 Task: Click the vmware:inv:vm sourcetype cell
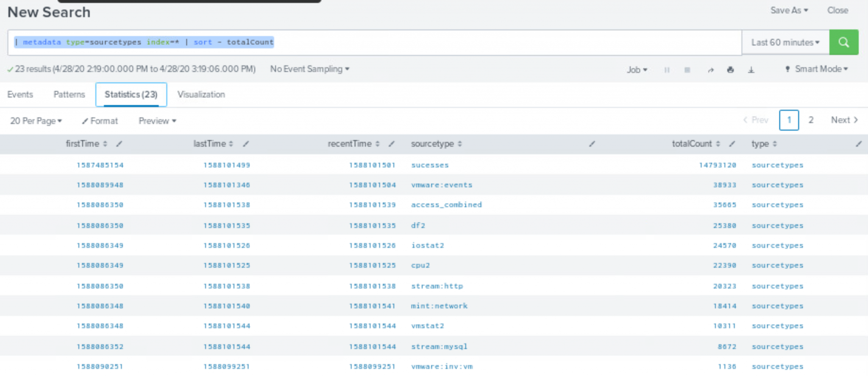pos(442,367)
